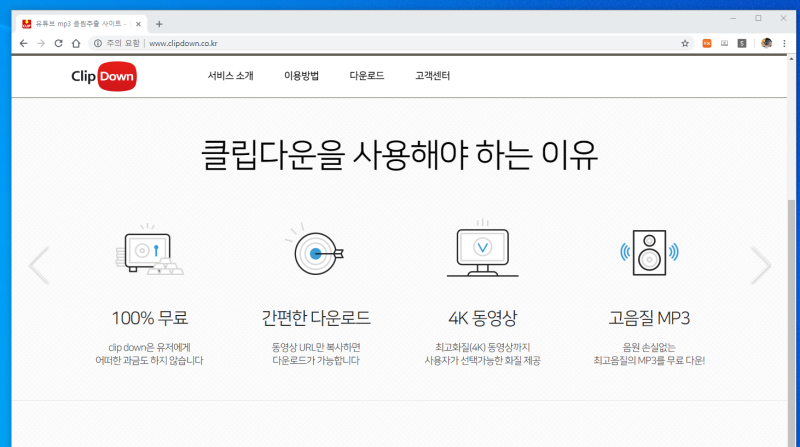Click the screen-shaped extension icon
Screen dimensions: 800x447
click(724, 43)
